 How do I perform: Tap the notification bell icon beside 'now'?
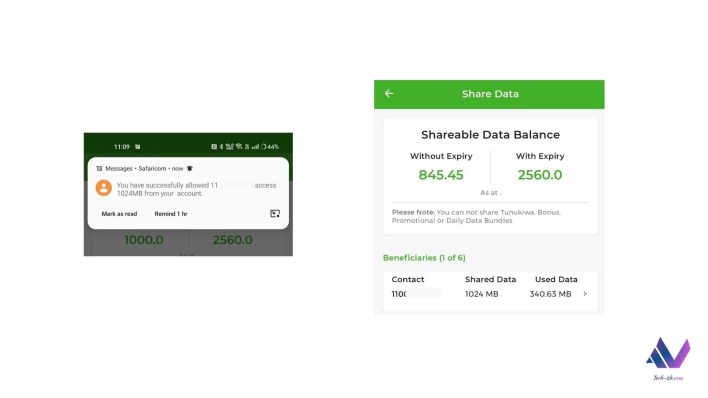click(x=190, y=169)
